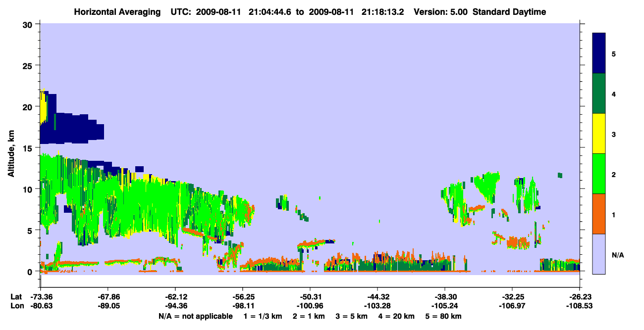Click the '4 = 20 km' legend text
This screenshot has width=644, height=330.
(396, 316)
